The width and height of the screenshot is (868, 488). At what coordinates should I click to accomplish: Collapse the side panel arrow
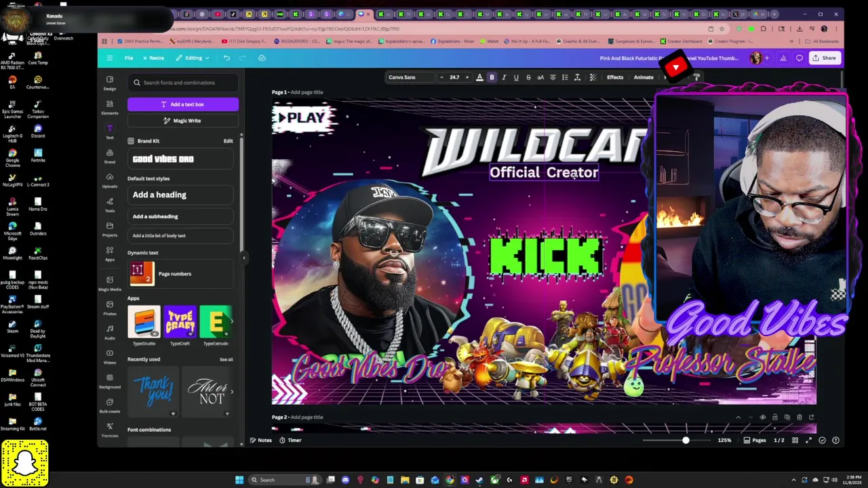coord(243,258)
